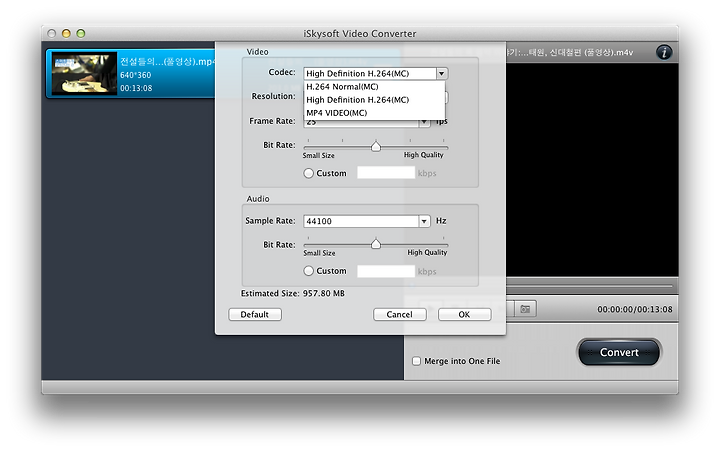Expand the Codec dropdown arrow

[x=441, y=73]
